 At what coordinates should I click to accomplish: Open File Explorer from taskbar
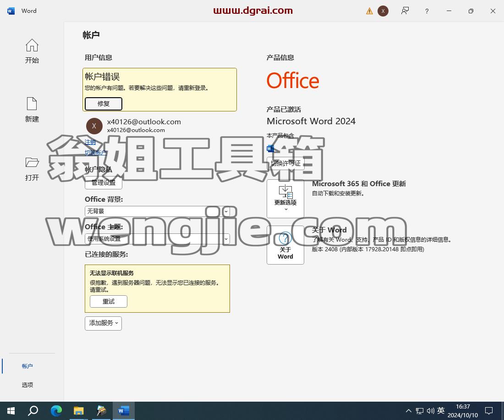pos(79,411)
